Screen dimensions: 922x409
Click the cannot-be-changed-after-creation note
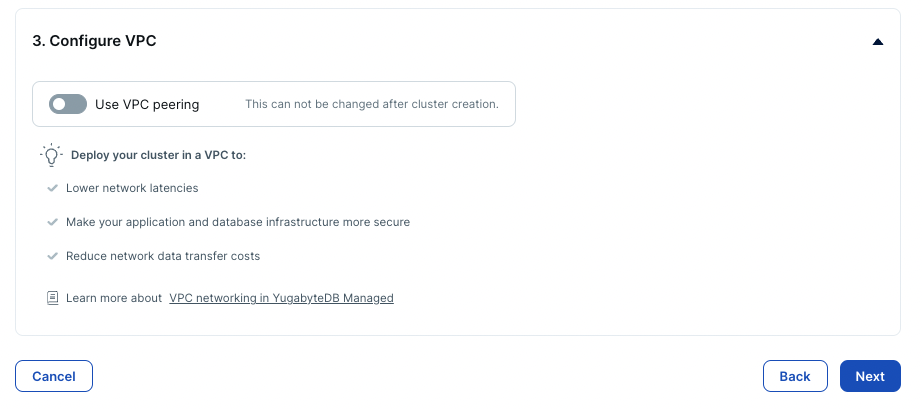372,104
